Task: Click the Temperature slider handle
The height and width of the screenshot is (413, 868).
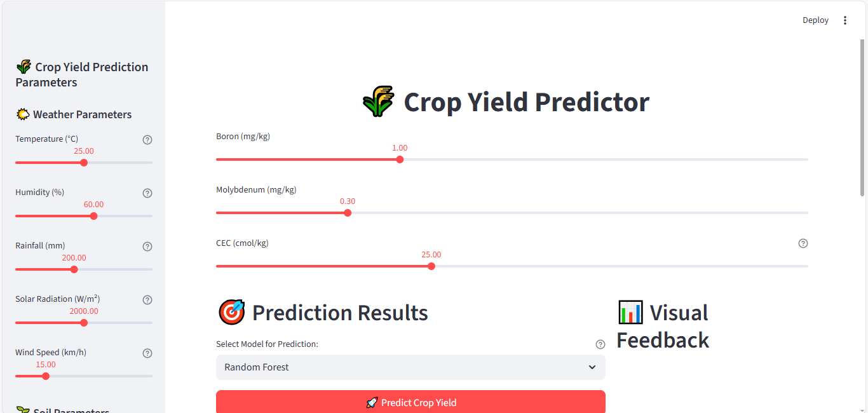Action: tap(84, 163)
